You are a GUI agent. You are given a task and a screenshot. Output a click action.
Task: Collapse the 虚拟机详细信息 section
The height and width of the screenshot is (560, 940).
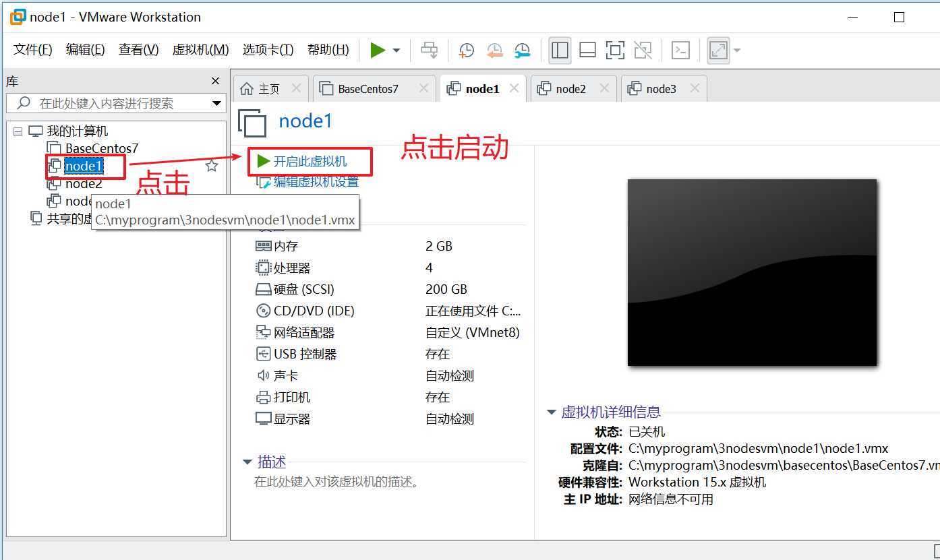point(552,412)
